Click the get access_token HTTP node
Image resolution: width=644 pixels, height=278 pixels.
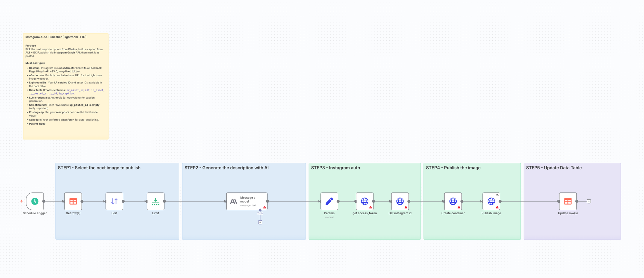(x=365, y=201)
